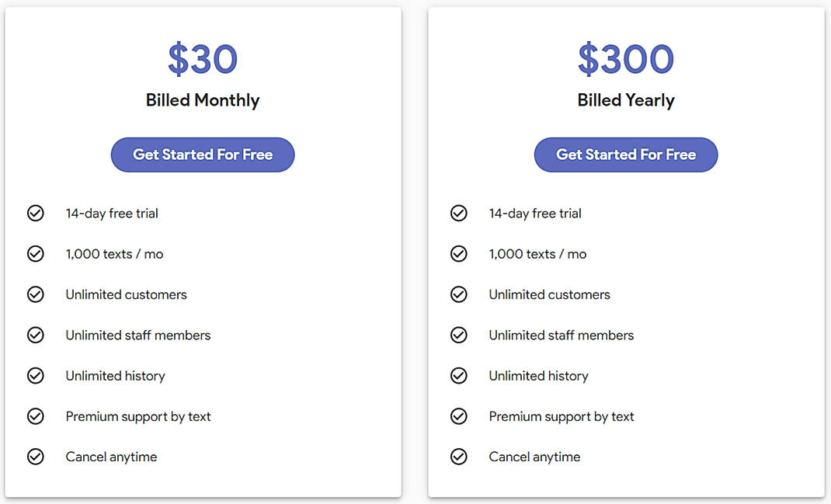Viewport: 831px width, 504px height.
Task: Click the checkmark beside Unlimited history on yearly plan
Action: click(x=459, y=376)
